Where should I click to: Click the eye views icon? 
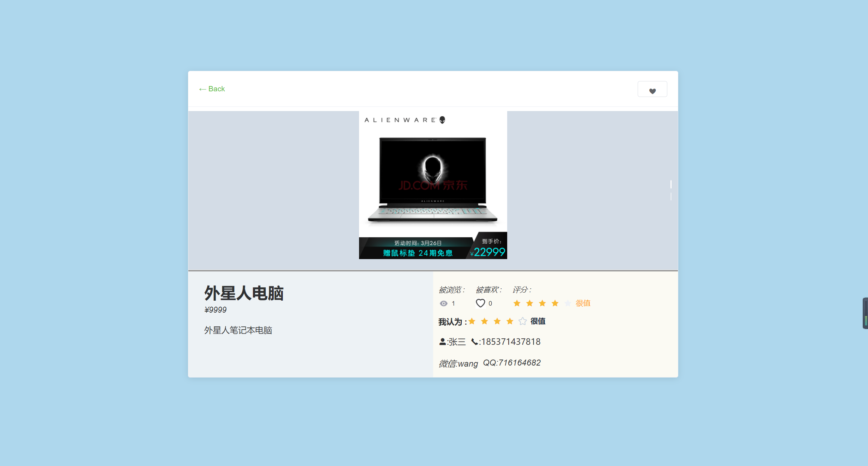(444, 303)
